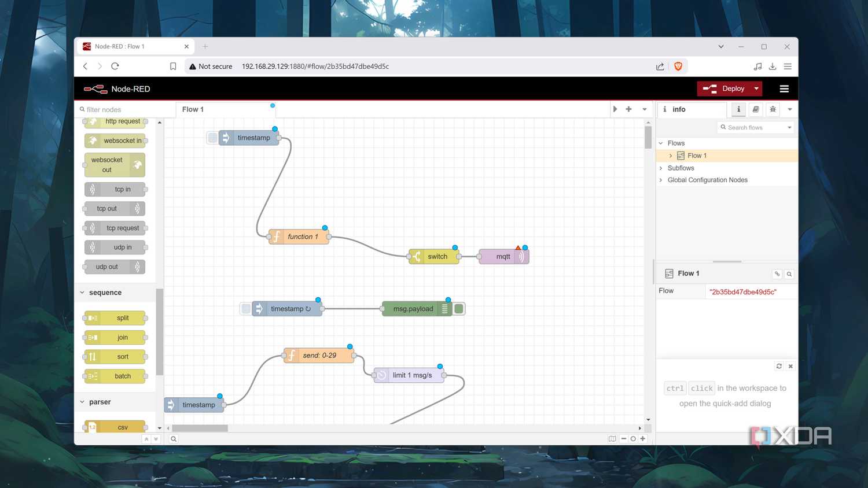Click the Search flows field
This screenshot has width=868, height=488.
(751, 127)
